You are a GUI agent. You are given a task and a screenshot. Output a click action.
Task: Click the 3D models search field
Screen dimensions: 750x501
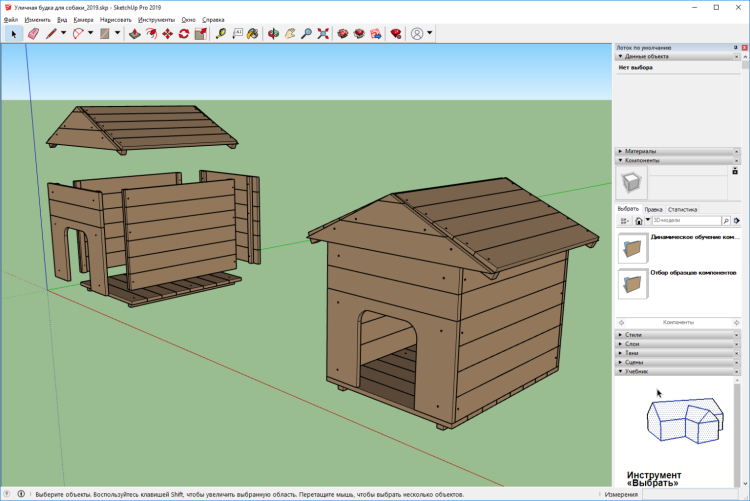[685, 220]
